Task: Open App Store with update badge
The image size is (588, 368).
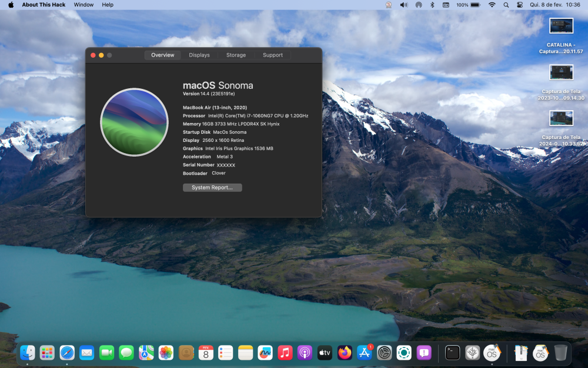Action: (x=364, y=353)
